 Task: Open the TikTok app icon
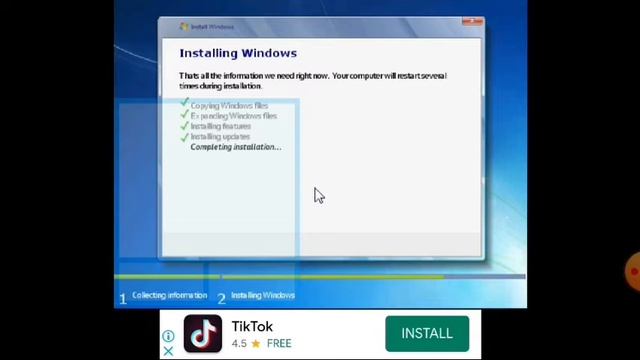coord(203,333)
